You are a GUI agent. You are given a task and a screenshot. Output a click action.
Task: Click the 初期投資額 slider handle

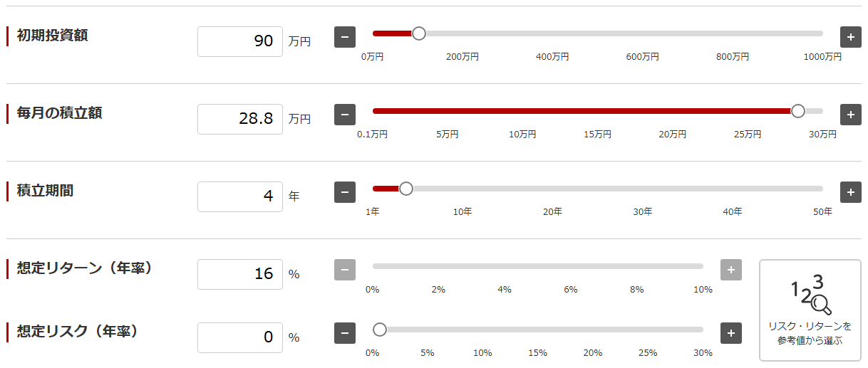pyautogui.click(x=419, y=33)
